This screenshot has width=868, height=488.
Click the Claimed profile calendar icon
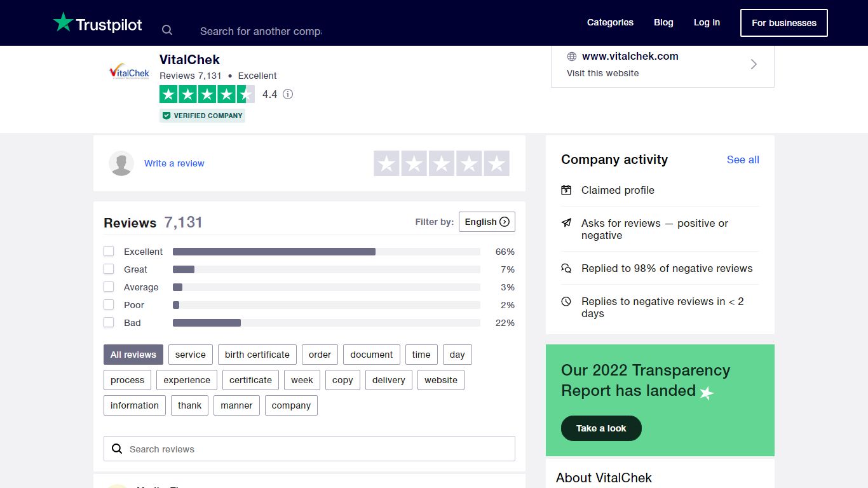click(566, 190)
